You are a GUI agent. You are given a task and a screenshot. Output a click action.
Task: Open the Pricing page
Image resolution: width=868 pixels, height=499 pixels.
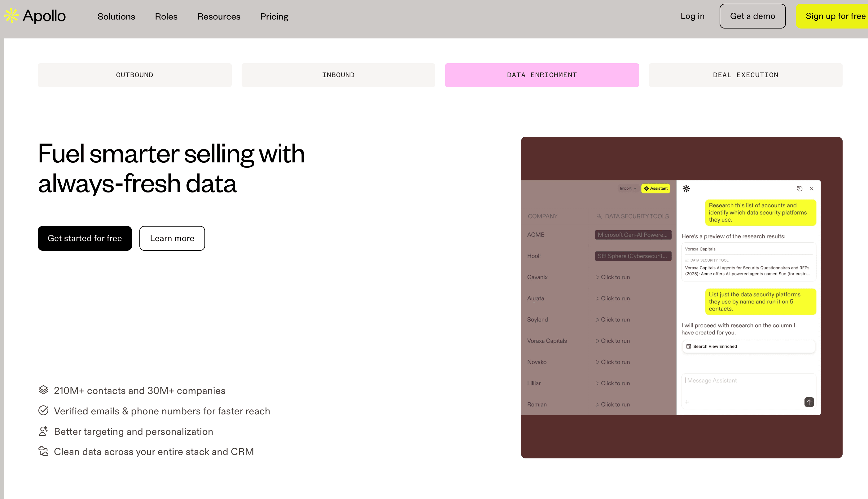tap(274, 16)
